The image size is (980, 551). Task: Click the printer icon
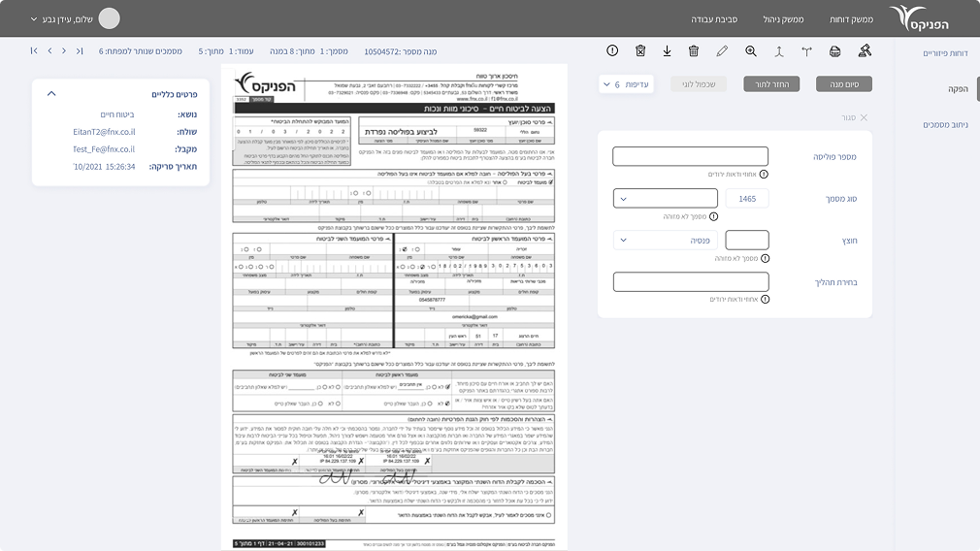point(835,50)
